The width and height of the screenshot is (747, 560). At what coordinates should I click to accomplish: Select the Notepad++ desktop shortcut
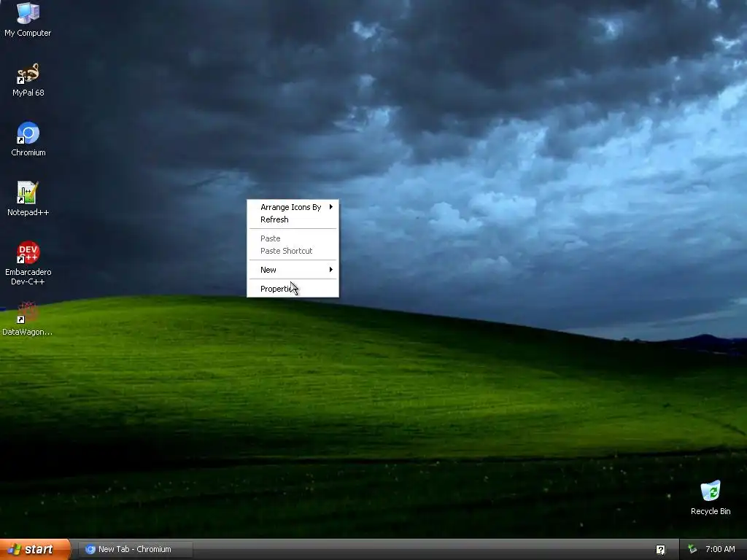(x=28, y=198)
